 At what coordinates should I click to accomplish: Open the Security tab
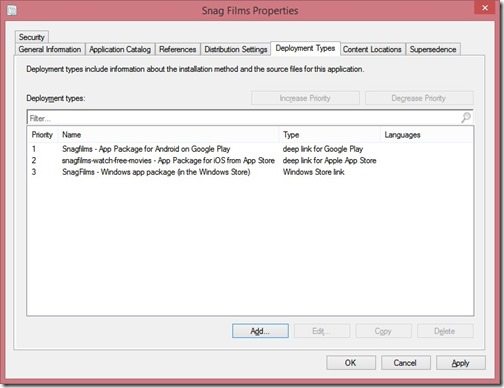32,37
